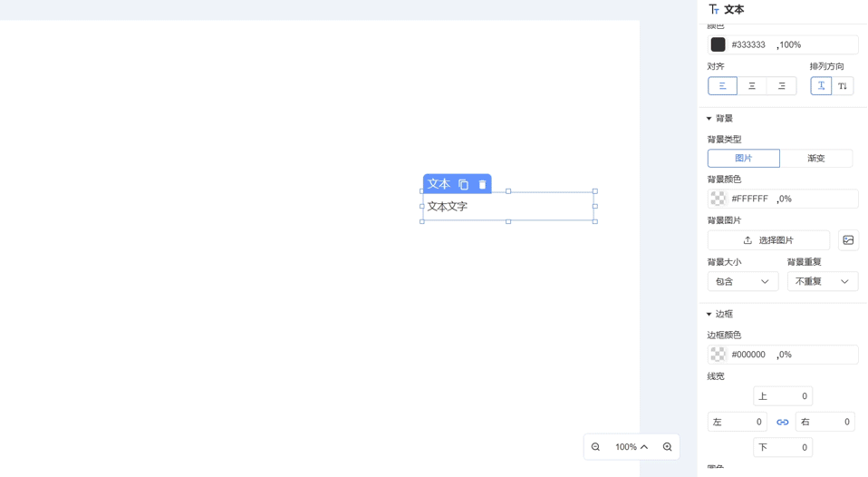Set text alignment to center
This screenshot has width=868, height=477.
tap(752, 86)
